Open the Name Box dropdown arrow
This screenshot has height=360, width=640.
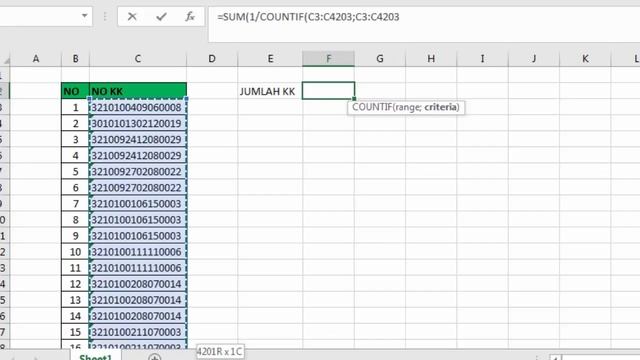pos(84,16)
